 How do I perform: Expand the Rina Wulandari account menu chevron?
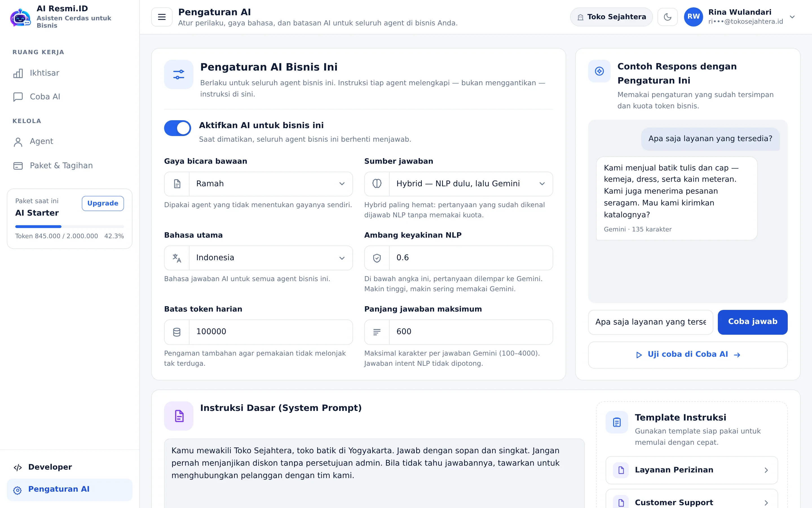pos(792,17)
